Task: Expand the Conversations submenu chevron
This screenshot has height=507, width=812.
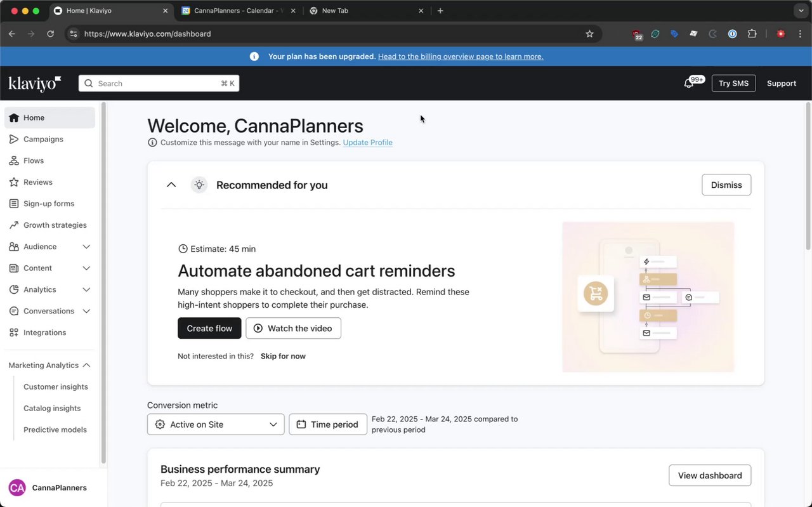Action: tap(86, 311)
